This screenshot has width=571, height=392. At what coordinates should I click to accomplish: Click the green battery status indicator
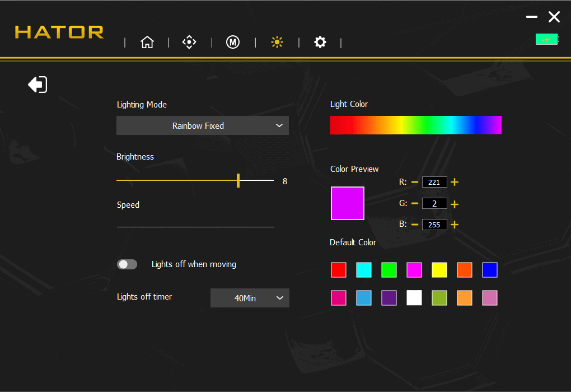click(x=546, y=39)
